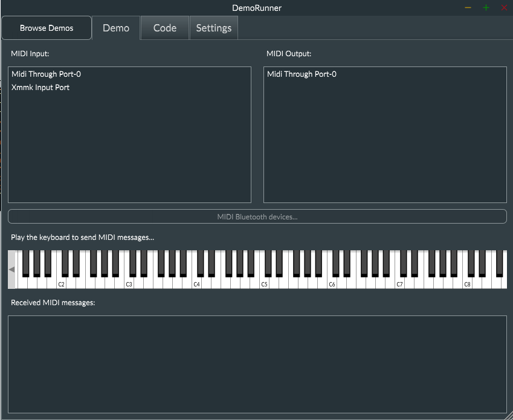
Task: Switch to the Demo tab
Action: click(116, 28)
